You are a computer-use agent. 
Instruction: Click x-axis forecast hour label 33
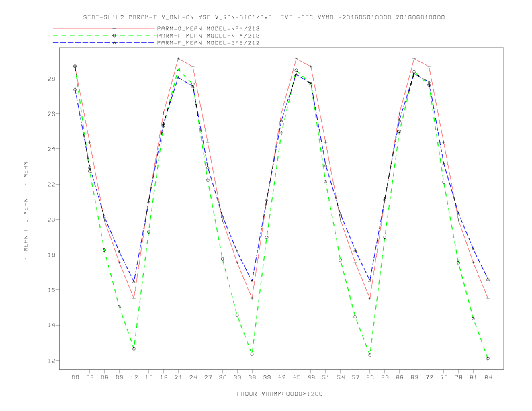[237, 377]
